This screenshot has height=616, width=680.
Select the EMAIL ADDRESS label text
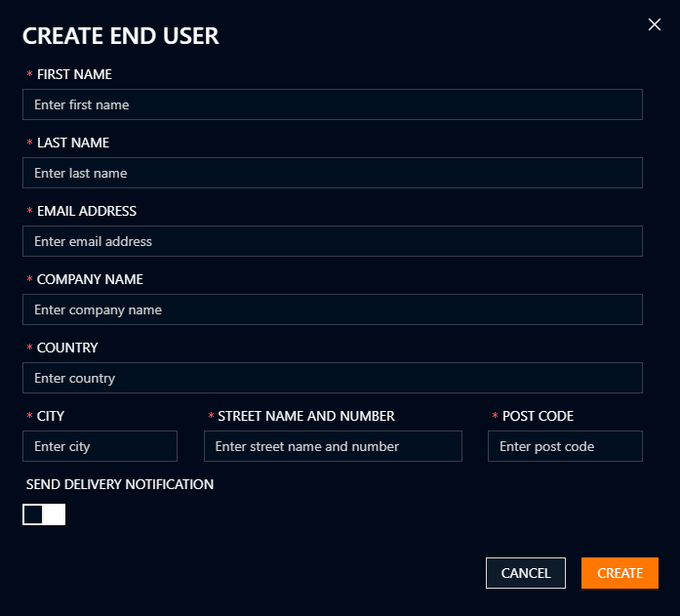point(87,211)
